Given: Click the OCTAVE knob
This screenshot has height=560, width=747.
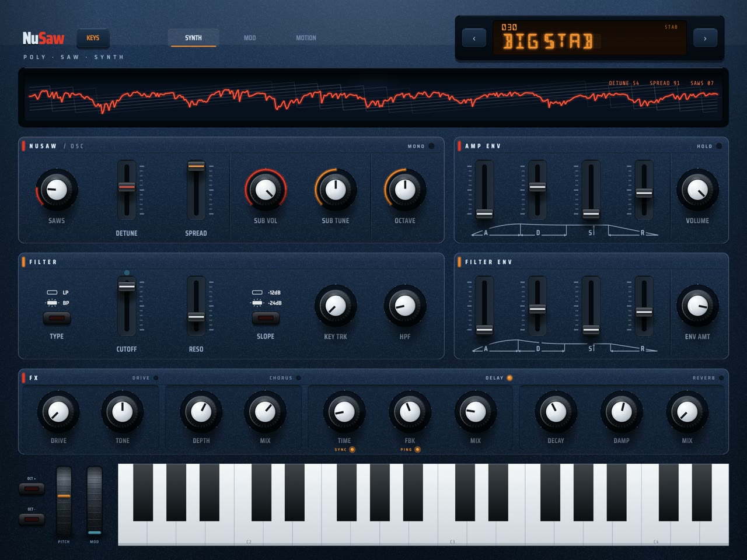Looking at the screenshot, I should click(x=405, y=190).
